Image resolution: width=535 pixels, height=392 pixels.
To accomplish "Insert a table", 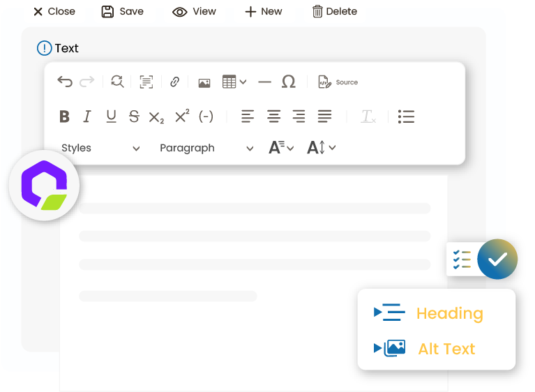I will click(229, 82).
